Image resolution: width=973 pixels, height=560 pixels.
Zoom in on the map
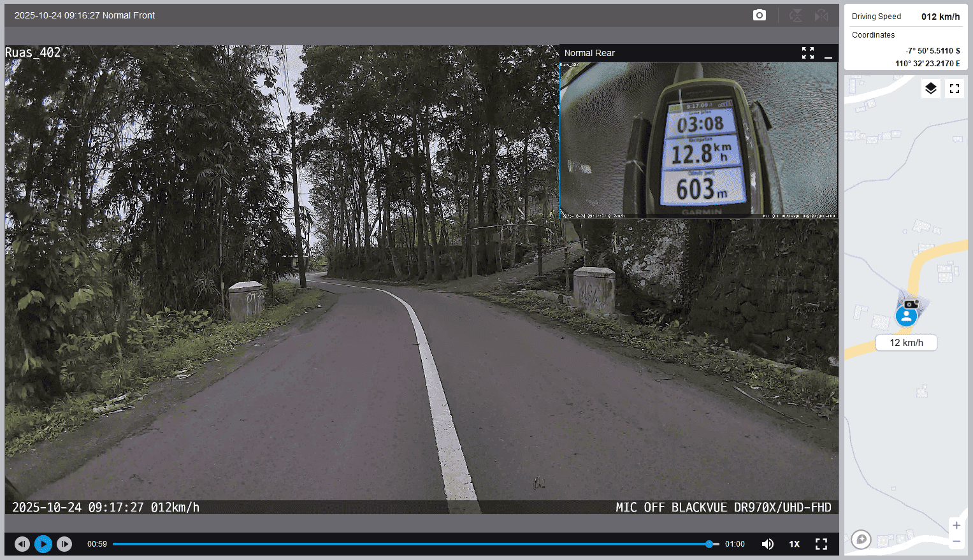(x=956, y=526)
